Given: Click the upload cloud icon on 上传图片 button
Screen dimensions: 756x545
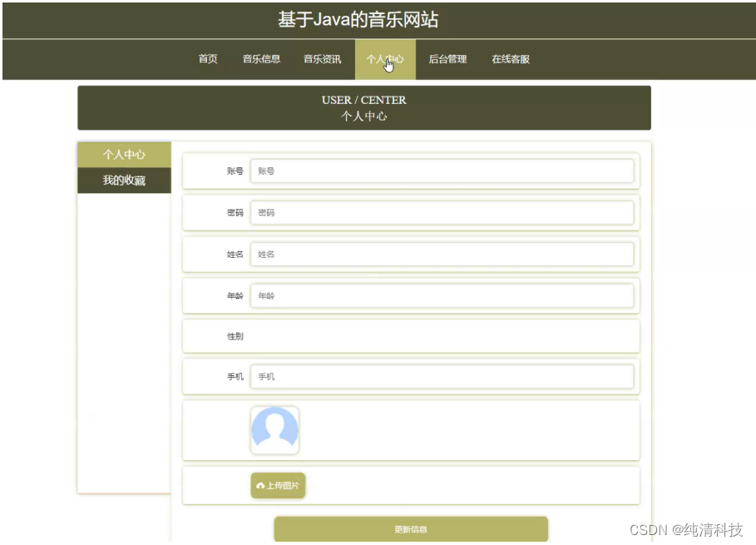Looking at the screenshot, I should pos(259,486).
